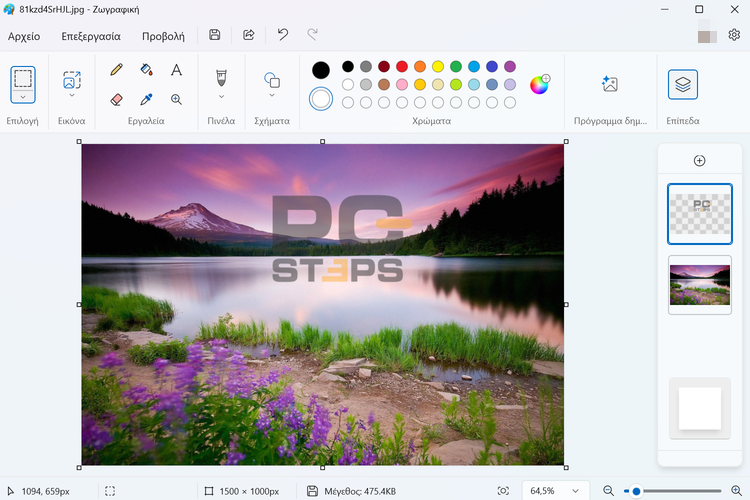Screen dimensions: 750x500
Task: Select the Eraser tool
Action: (116, 100)
